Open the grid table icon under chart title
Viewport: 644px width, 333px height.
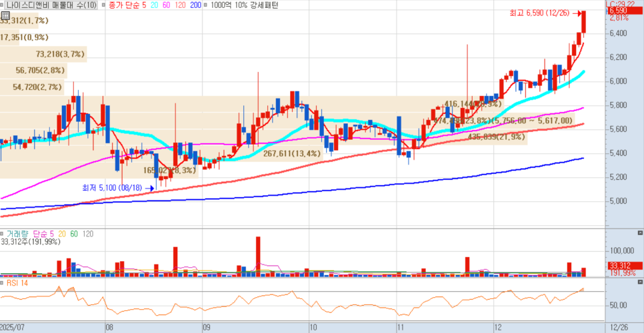click(5, 15)
